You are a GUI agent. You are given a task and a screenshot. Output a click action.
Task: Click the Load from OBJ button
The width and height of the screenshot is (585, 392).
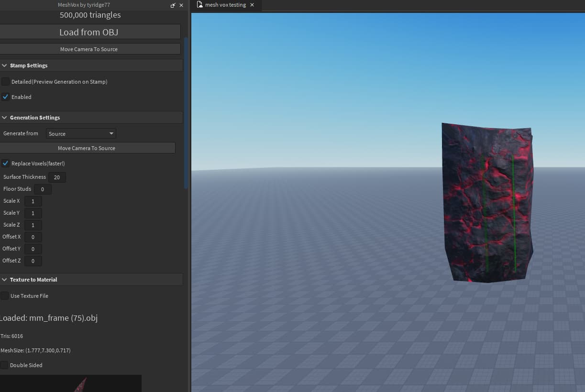click(89, 32)
